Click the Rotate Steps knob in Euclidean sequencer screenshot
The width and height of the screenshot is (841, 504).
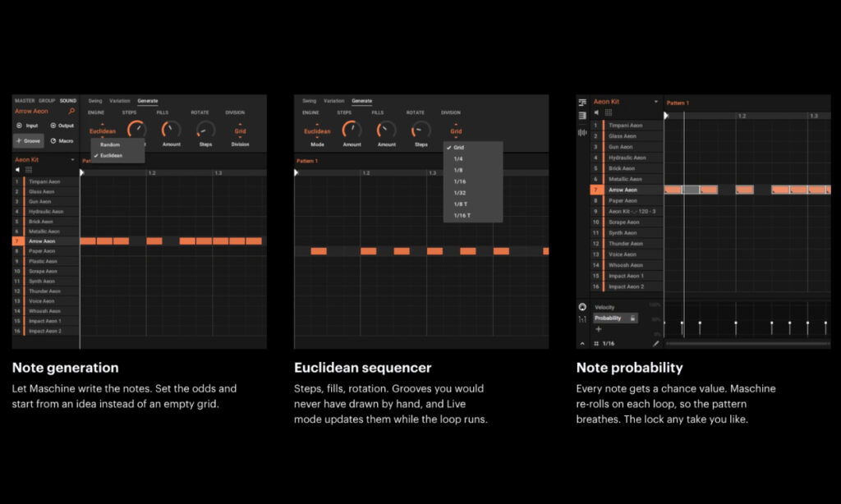click(421, 130)
